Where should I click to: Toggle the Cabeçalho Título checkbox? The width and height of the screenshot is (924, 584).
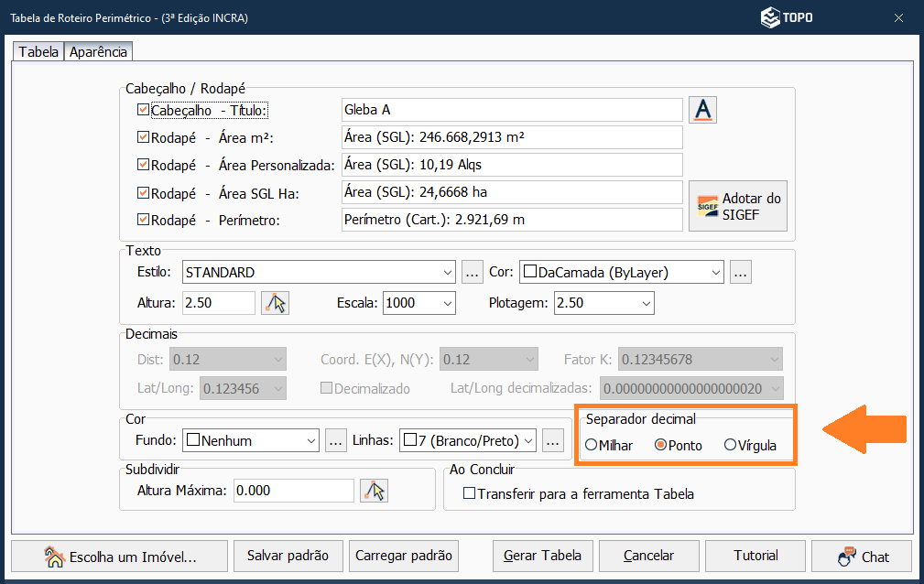point(143,110)
